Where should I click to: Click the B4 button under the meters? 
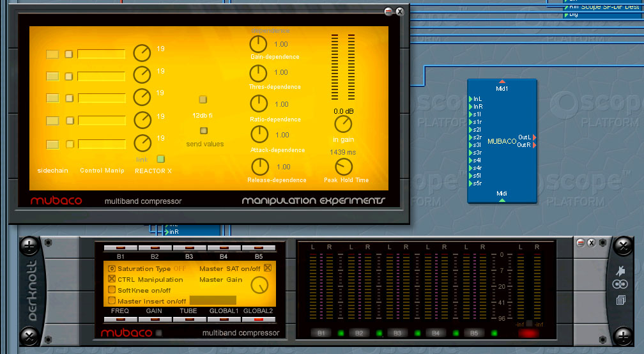[436, 333]
